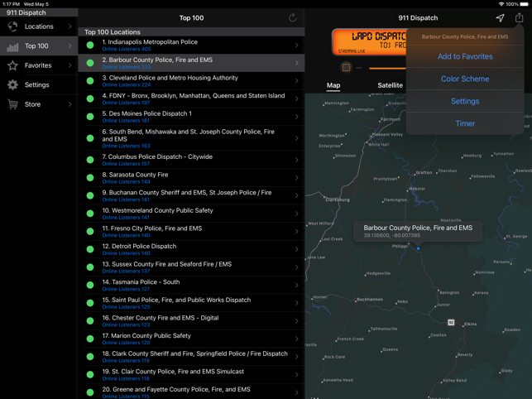Open chevron for Barbour County Police row
The height and width of the screenshot is (399, 532).
[x=296, y=63]
